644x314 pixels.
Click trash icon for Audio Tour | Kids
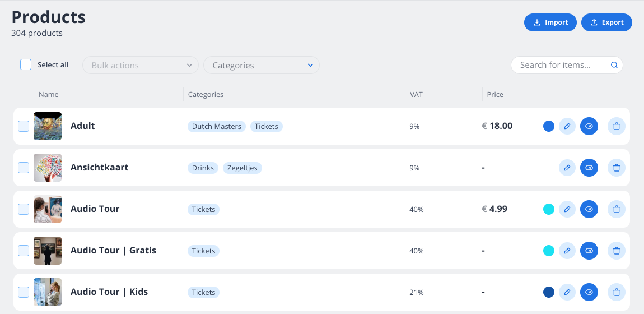[x=617, y=292]
